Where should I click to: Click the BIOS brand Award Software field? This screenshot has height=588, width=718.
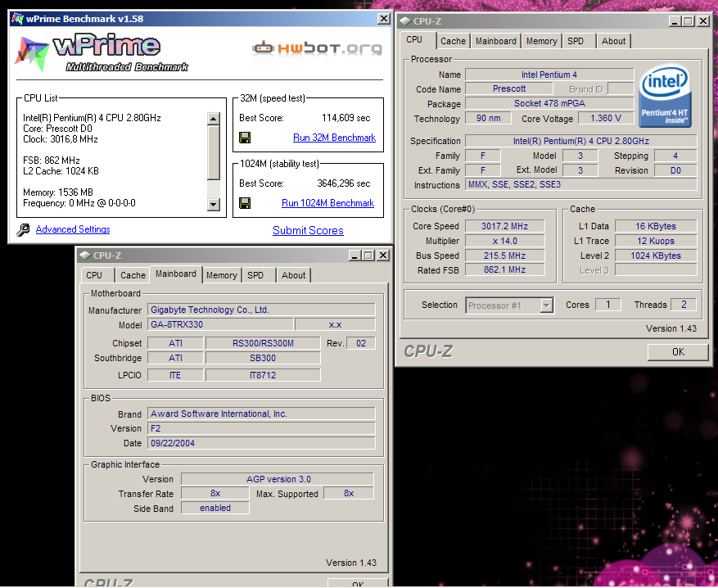pos(261,414)
